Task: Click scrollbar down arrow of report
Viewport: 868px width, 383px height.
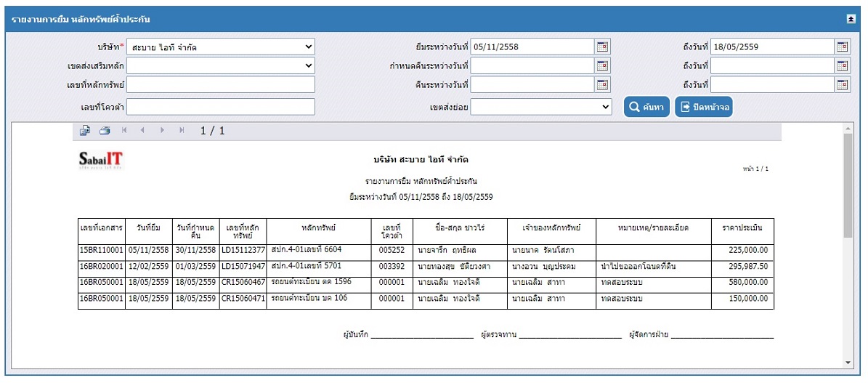Action: [x=848, y=363]
